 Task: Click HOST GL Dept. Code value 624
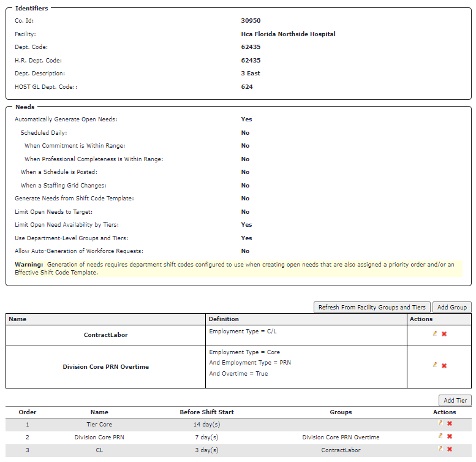247,87
